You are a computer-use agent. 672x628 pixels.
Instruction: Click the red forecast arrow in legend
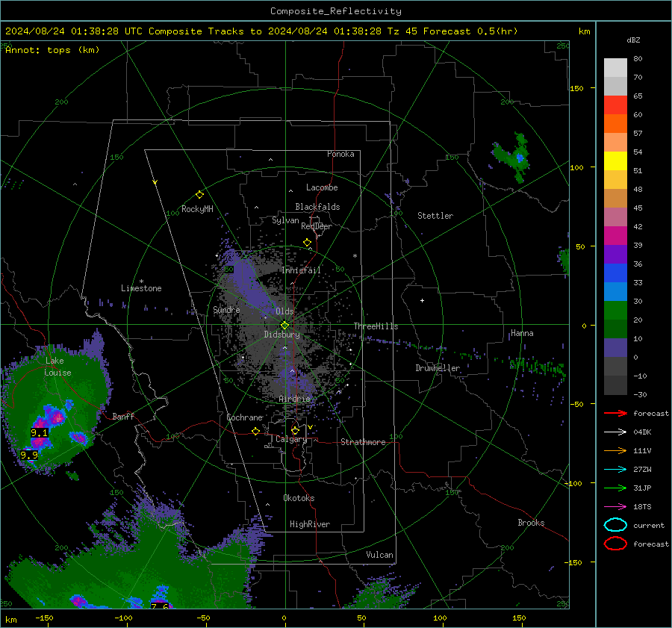tap(615, 413)
